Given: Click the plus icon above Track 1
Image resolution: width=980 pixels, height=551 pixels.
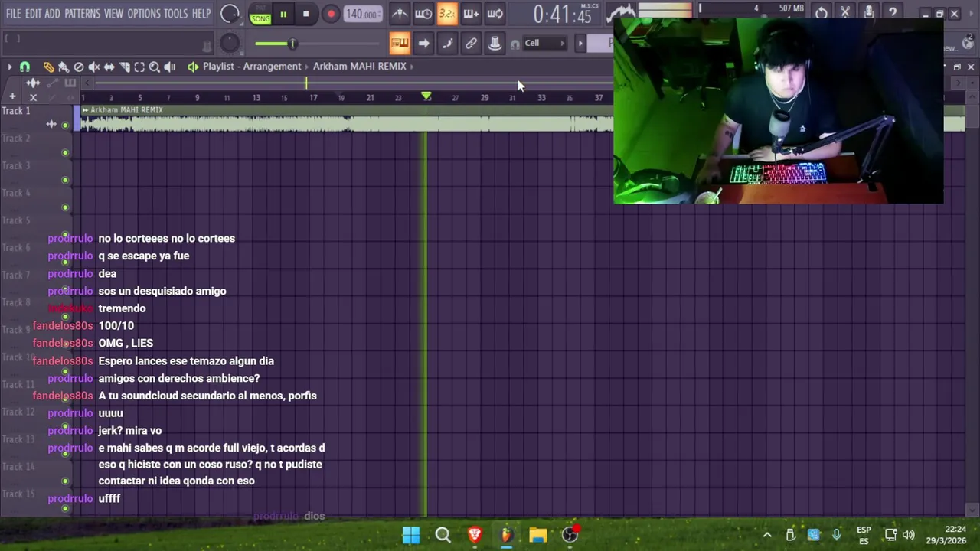Looking at the screenshot, I should tap(12, 97).
